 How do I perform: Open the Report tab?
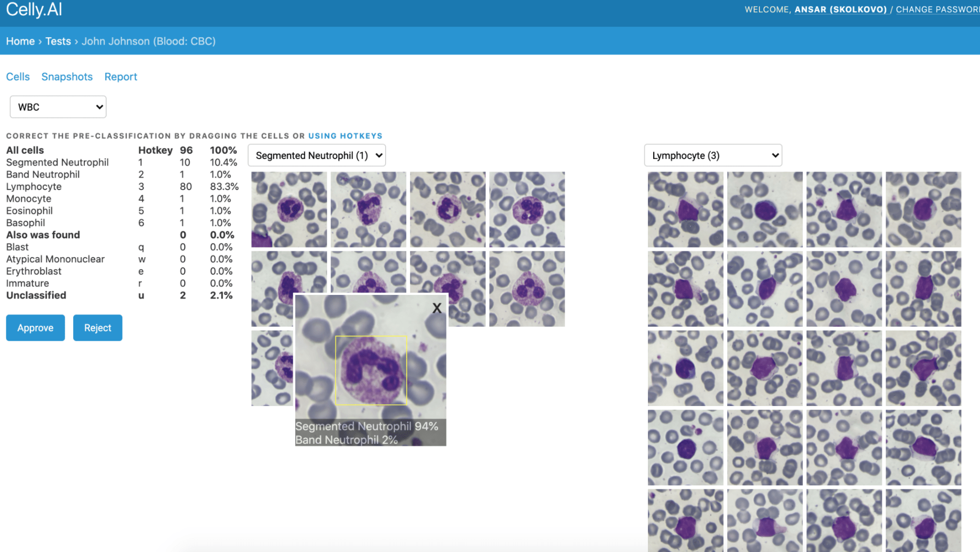tap(121, 77)
